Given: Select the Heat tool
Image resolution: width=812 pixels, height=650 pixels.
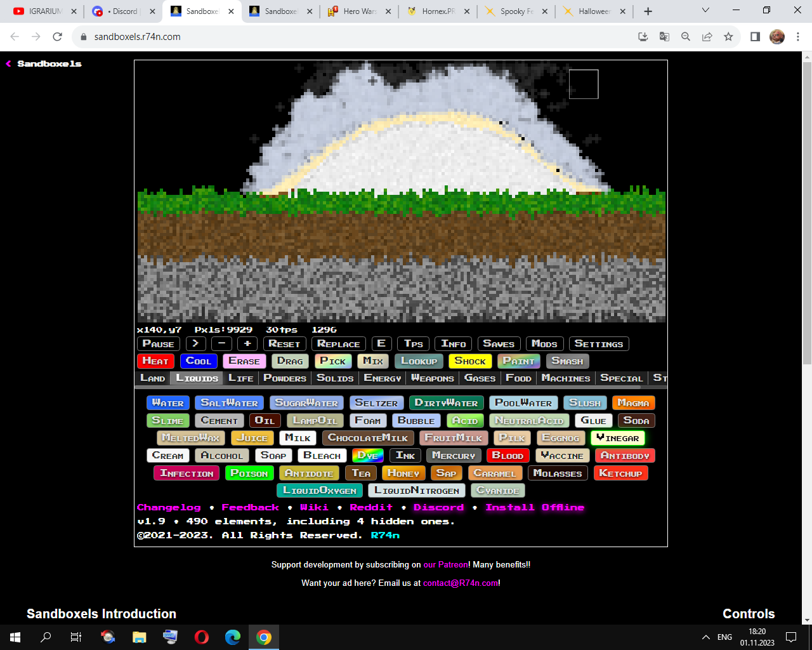Looking at the screenshot, I should tap(155, 361).
